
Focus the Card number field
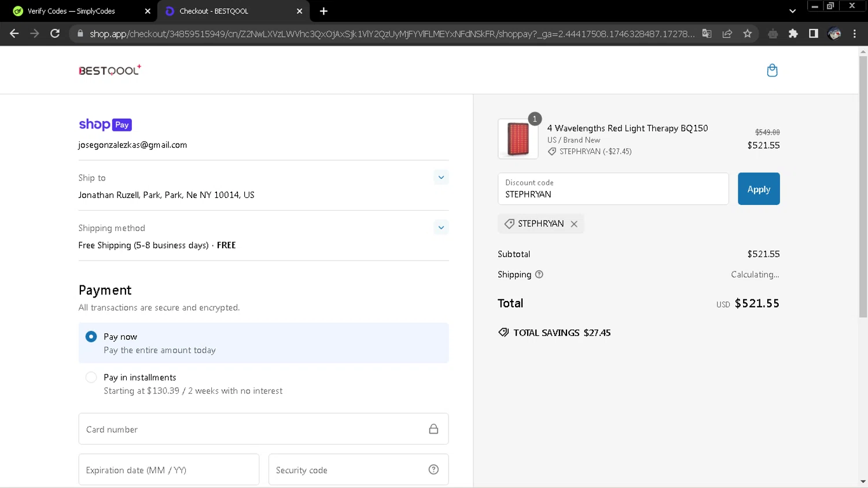(263, 429)
